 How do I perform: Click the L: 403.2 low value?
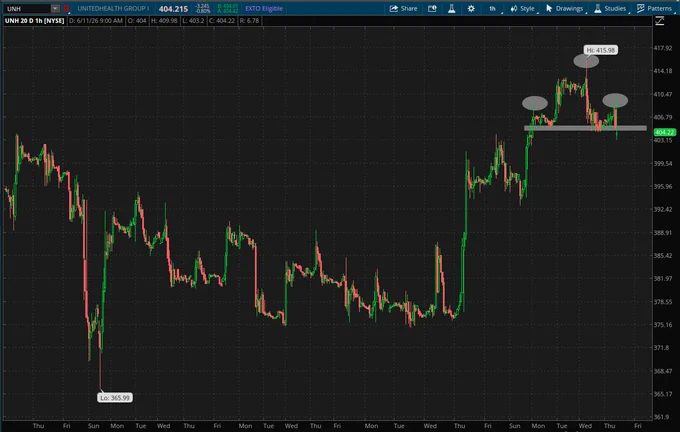tap(193, 20)
